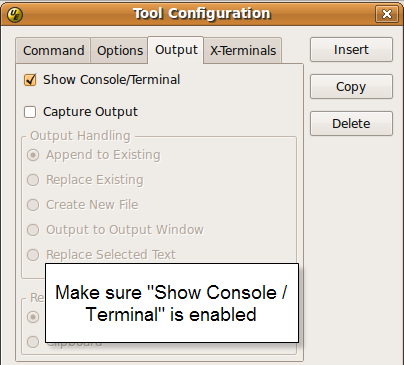Select the Append to Existing radio button
Image resolution: width=404 pixels, height=365 pixels.
[x=33, y=155]
